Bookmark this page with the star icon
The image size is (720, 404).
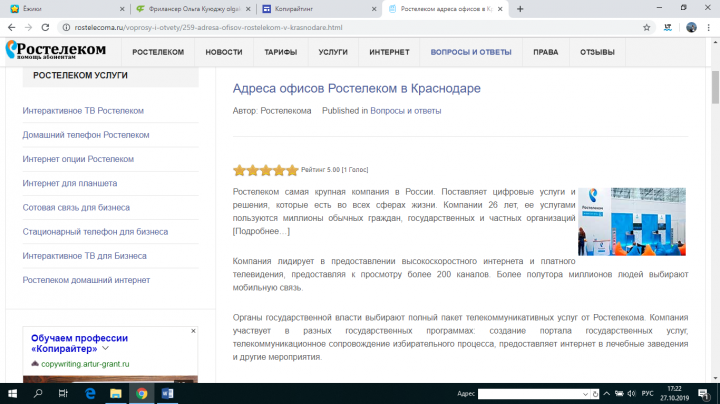(647, 28)
